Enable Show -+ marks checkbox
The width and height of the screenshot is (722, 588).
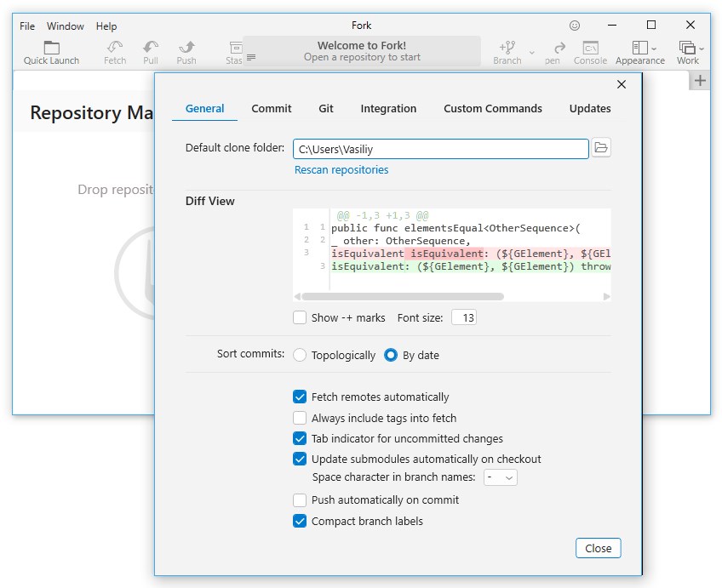[300, 317]
